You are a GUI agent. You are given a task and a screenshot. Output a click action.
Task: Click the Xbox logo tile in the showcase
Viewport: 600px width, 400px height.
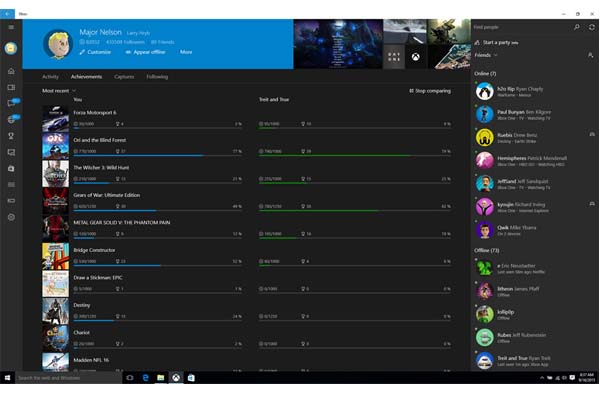(416, 57)
